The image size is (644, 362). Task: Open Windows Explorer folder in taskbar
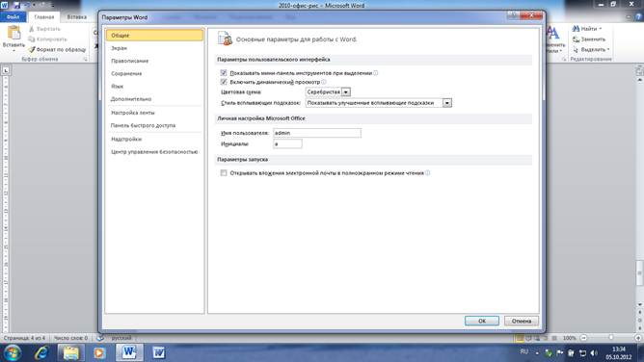click(x=70, y=353)
